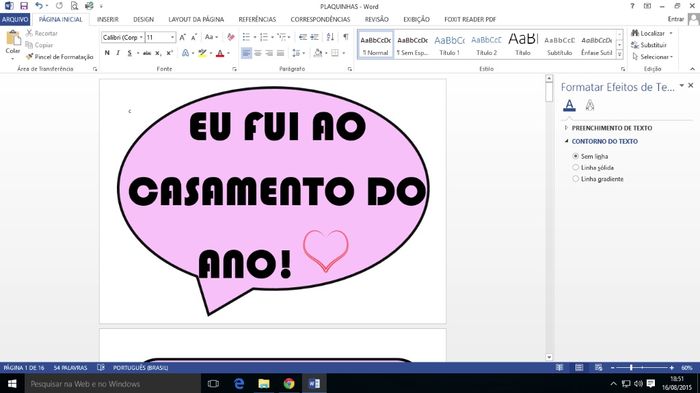700x393 pixels.
Task: Increase paragraph indent
Action: coord(314,37)
